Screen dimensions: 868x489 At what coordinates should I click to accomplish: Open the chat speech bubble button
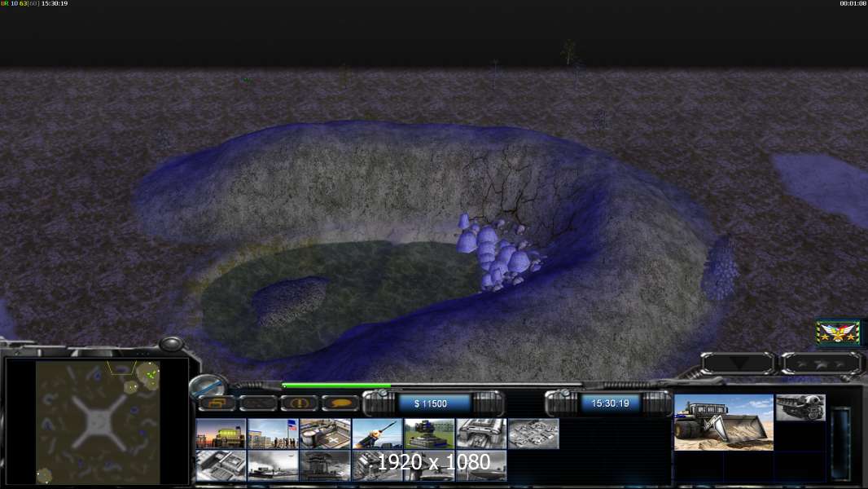(x=340, y=403)
